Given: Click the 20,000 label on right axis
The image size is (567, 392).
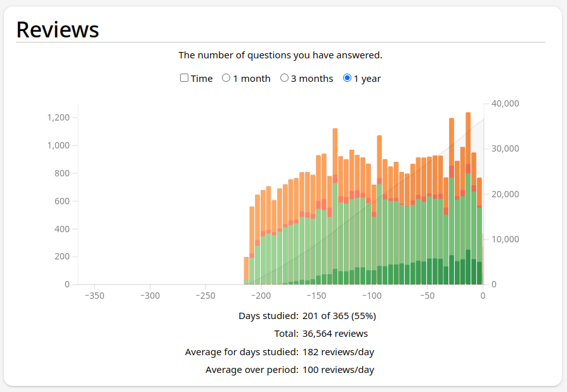Looking at the screenshot, I should point(505,194).
